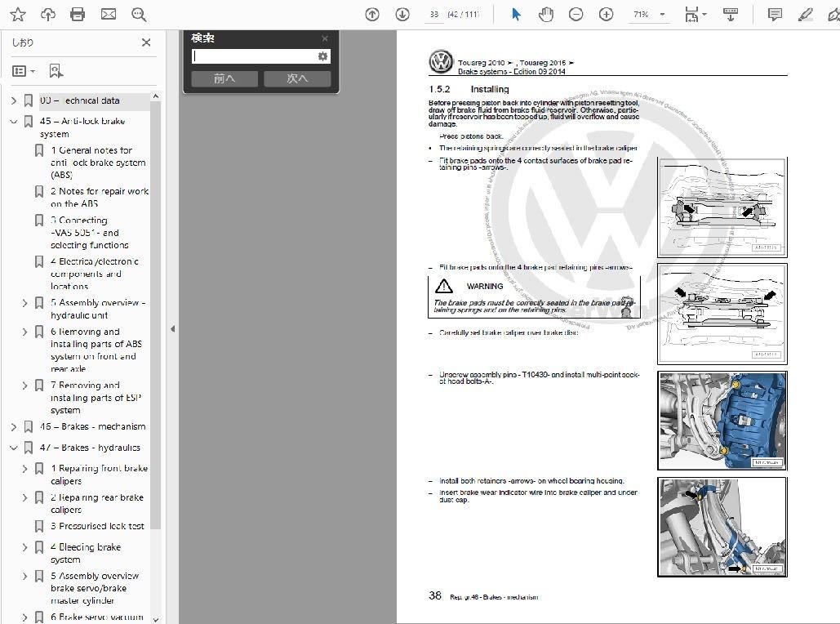Click the scrolling mode keyboard icon
Image resolution: width=840 pixels, height=624 pixels.
pos(730,15)
